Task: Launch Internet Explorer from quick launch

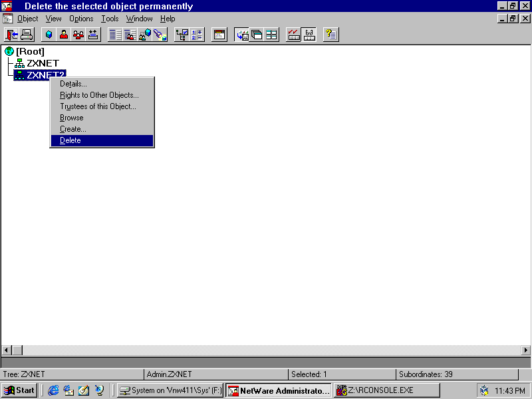Action: pos(53,390)
